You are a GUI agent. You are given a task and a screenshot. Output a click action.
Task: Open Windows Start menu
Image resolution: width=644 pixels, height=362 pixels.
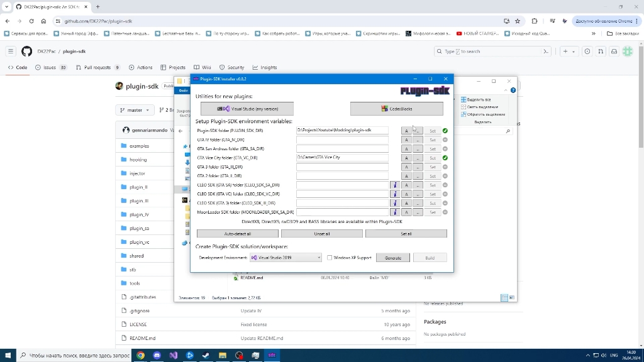(x=8, y=356)
